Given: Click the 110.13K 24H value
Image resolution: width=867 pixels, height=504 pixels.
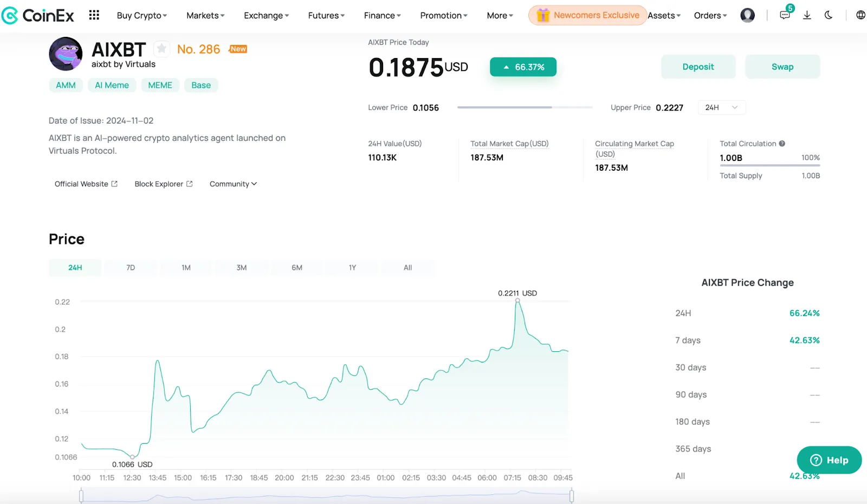Looking at the screenshot, I should point(382,158).
